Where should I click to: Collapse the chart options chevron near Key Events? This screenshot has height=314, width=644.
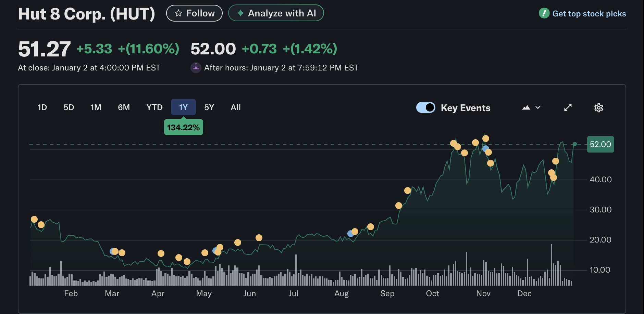click(x=538, y=107)
